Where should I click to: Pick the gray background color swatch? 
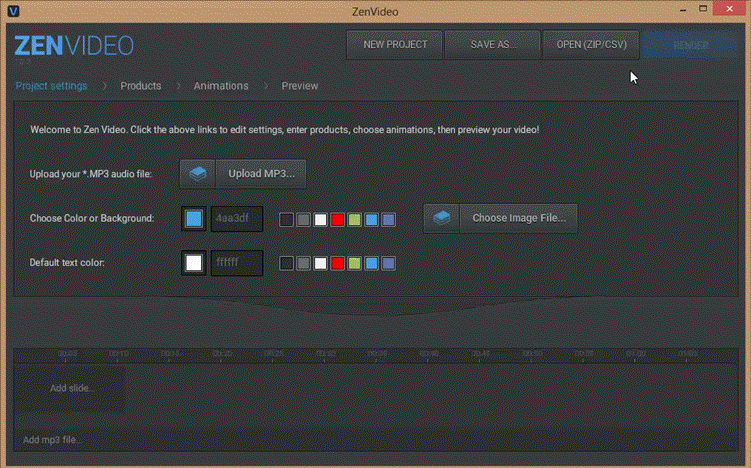point(303,220)
